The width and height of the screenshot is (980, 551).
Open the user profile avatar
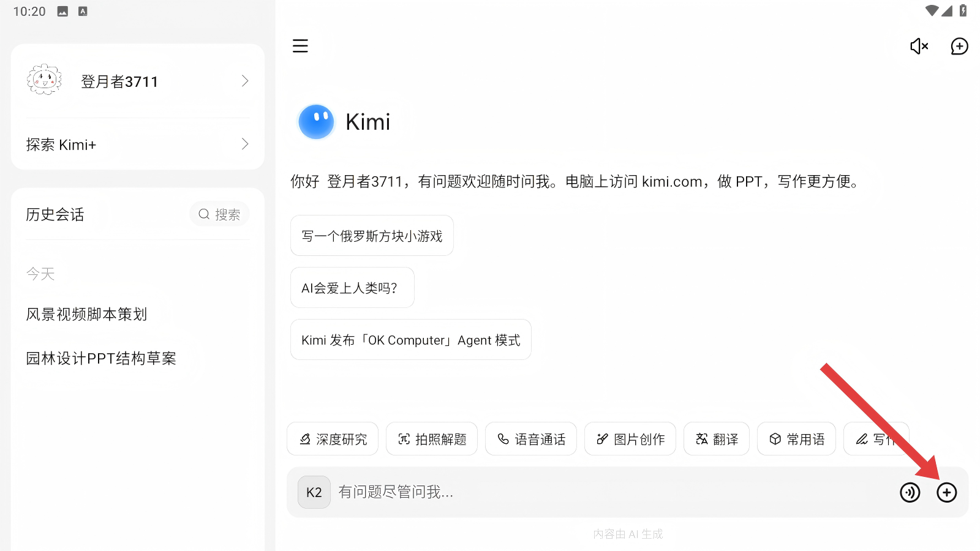click(45, 81)
